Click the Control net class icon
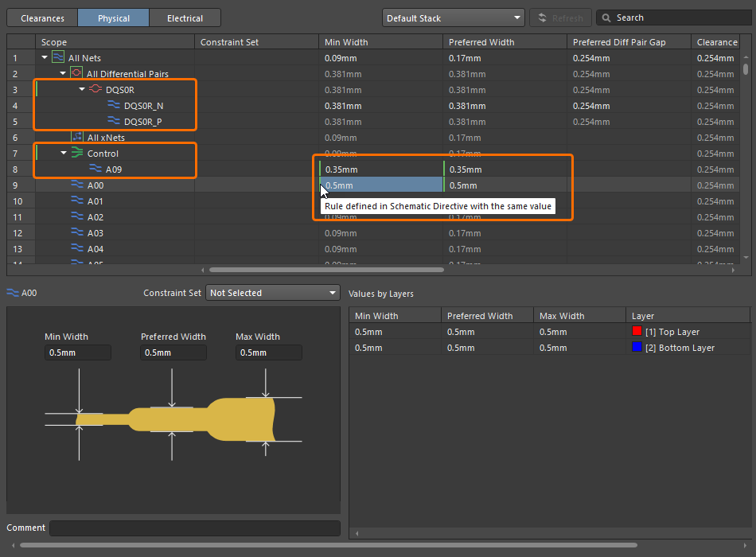This screenshot has height=557, width=756. pos(77,153)
